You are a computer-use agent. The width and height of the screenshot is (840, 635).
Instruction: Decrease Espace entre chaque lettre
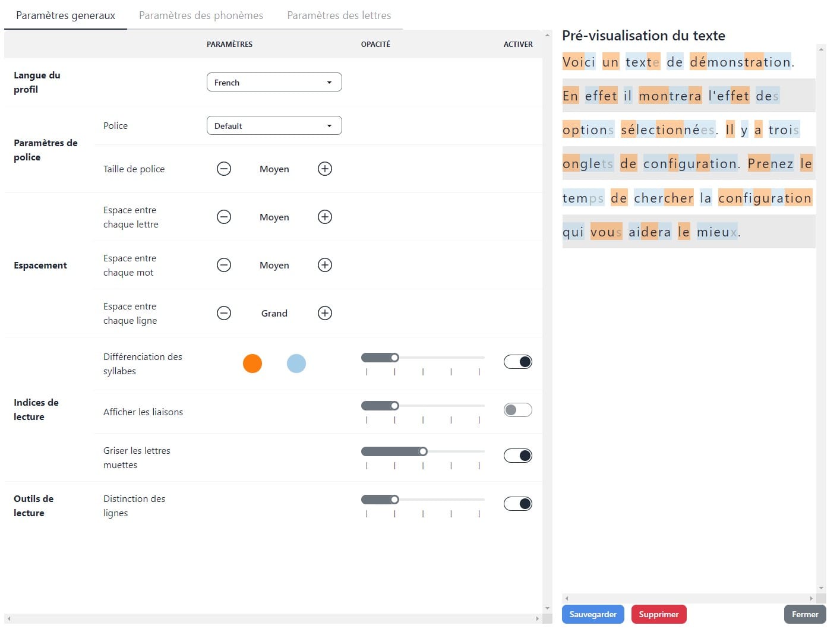coord(224,217)
